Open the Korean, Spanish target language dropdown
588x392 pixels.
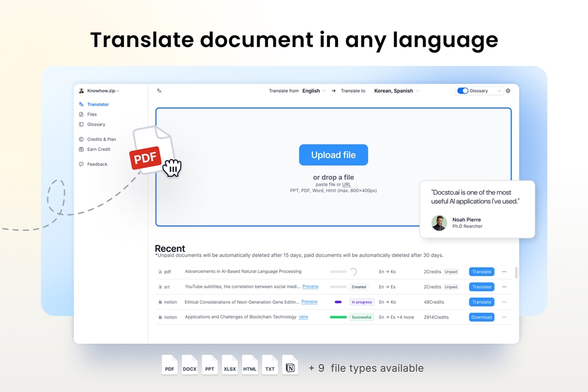[396, 91]
